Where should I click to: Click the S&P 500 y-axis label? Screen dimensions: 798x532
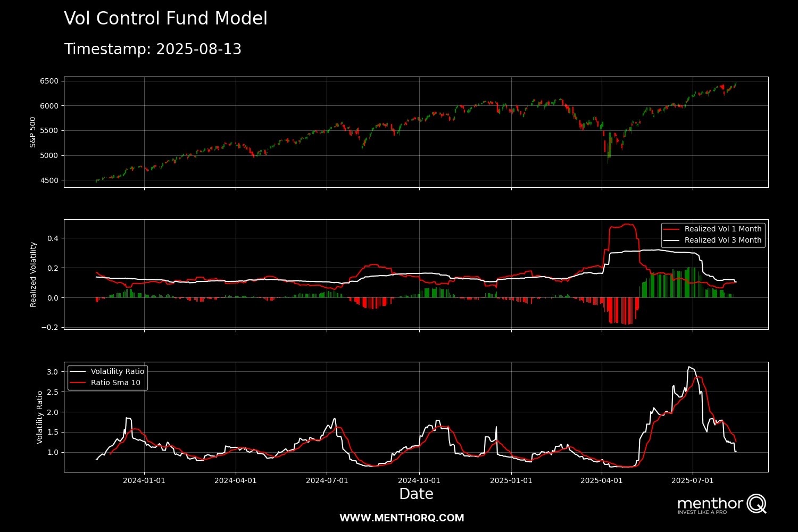tap(33, 132)
